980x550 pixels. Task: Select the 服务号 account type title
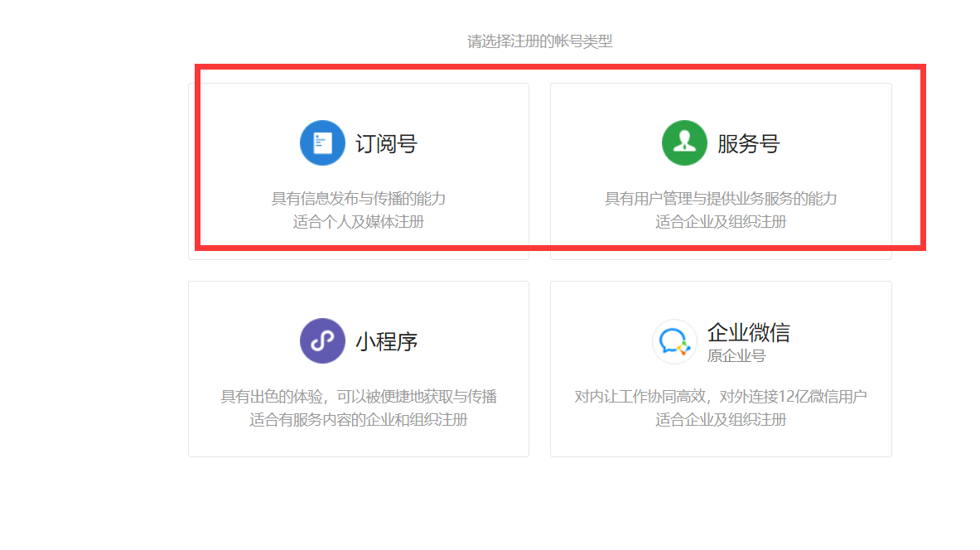tap(748, 144)
